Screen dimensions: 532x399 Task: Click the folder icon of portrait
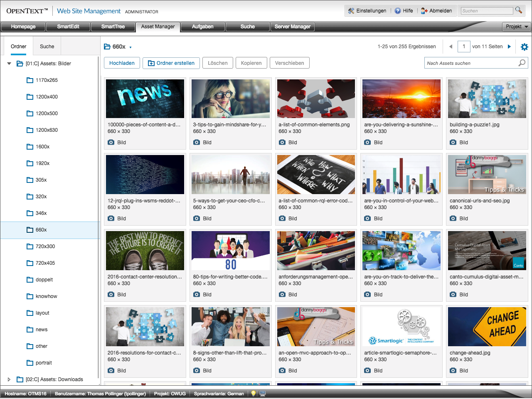coord(30,363)
